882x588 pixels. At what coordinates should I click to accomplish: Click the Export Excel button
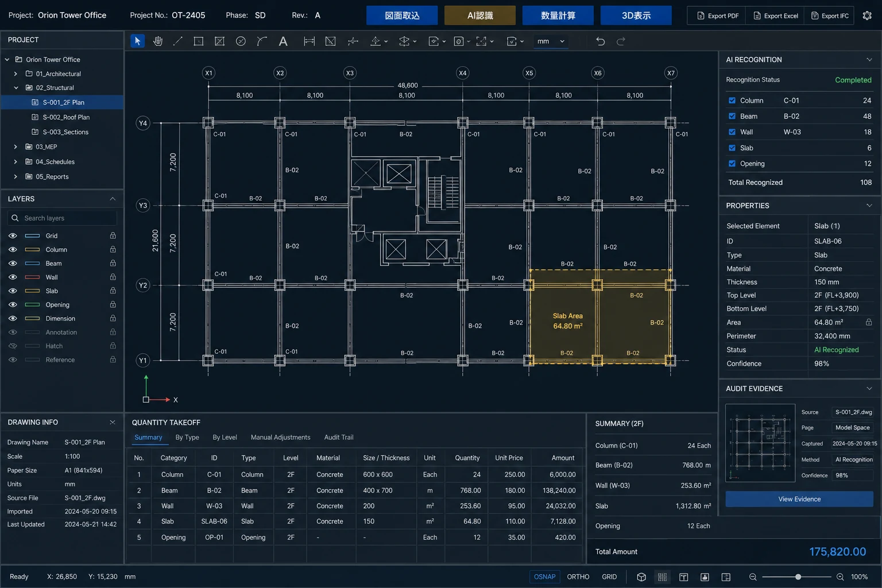pos(775,16)
